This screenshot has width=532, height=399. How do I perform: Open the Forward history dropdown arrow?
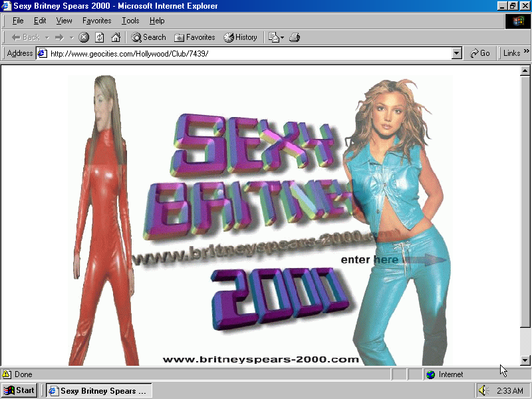coord(72,38)
